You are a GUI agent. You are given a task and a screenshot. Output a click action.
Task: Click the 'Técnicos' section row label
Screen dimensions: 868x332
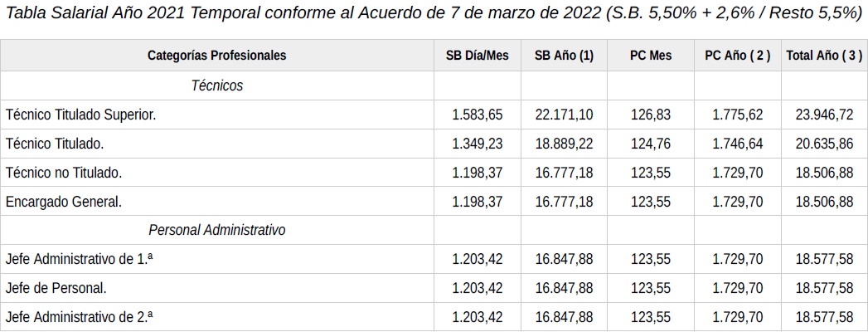[x=216, y=85]
